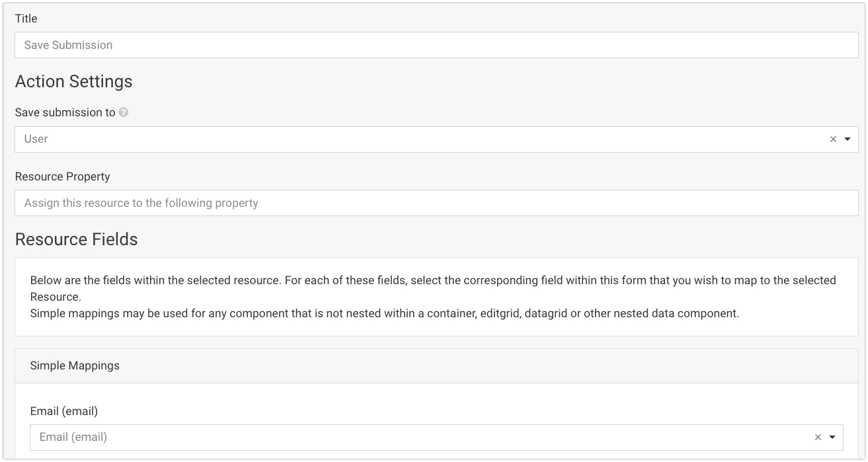
Task: Click into the Title input field
Action: [x=436, y=45]
